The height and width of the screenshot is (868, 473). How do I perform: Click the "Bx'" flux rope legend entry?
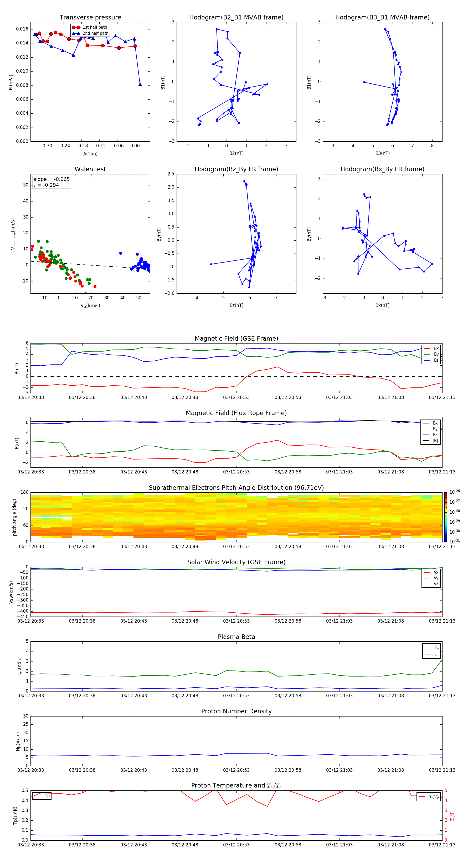click(431, 423)
